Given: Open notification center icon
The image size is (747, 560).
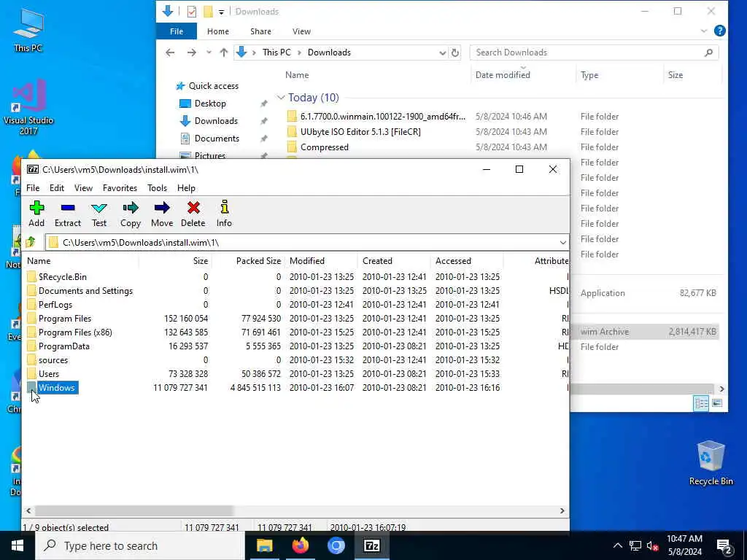Looking at the screenshot, I should pyautogui.click(x=724, y=546).
